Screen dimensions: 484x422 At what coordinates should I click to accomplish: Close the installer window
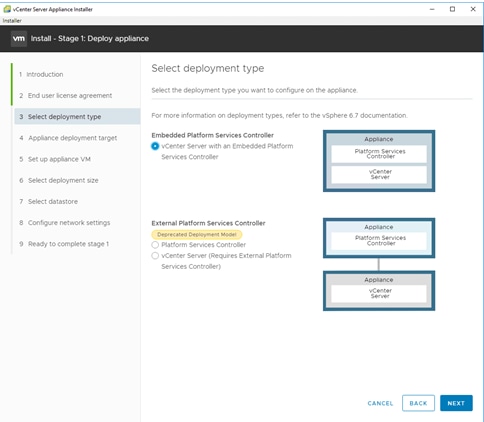click(473, 9)
